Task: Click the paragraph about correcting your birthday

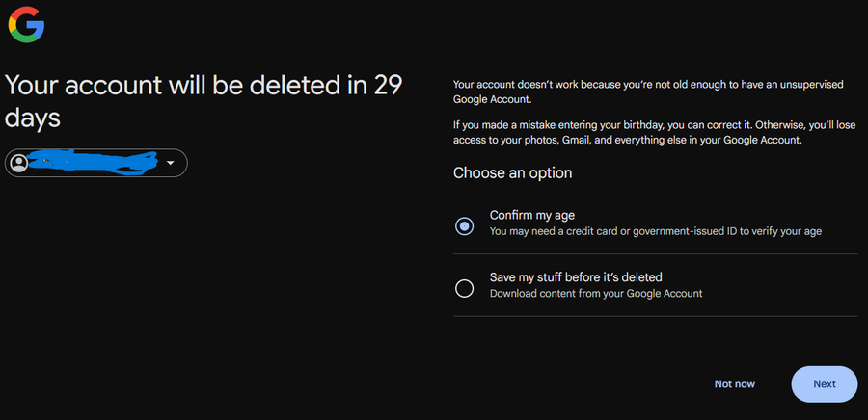Action: point(647,133)
